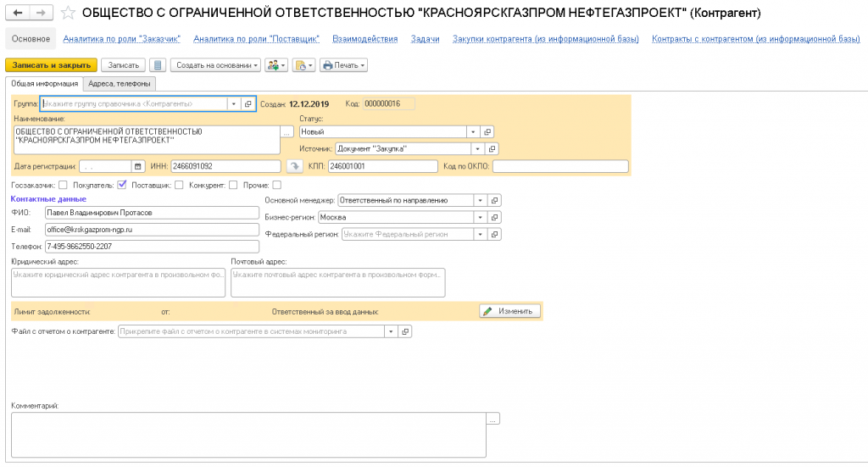The height and width of the screenshot is (467, 868).
Task: Click the fill-by-INN arrow button
Action: pos(294,166)
